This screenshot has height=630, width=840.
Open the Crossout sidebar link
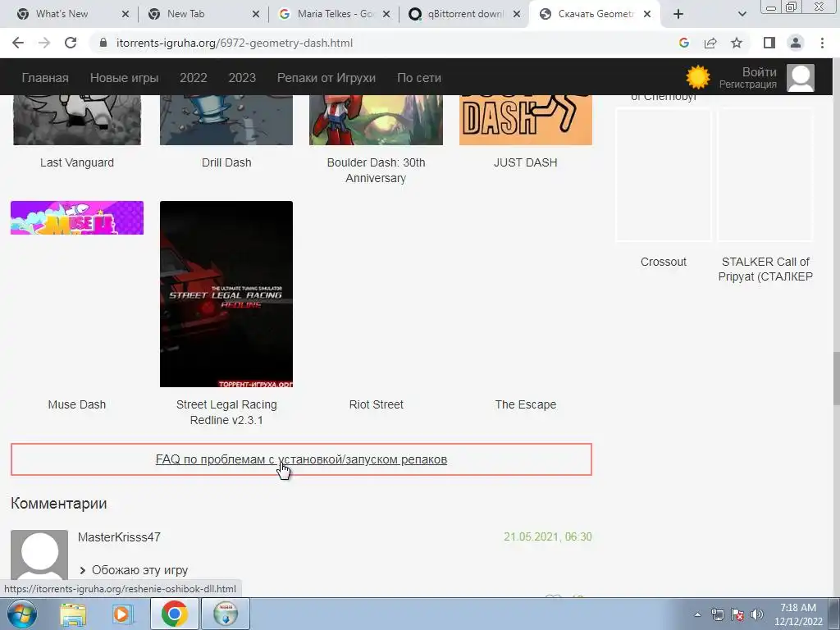663,262
